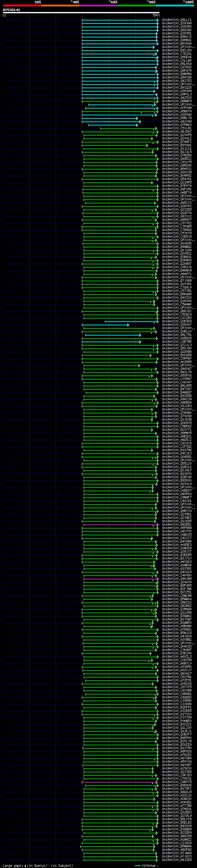Select the UniRef100_C5ILB1 label
The width and height of the screenshot is (197, 868).
pos(176,128)
